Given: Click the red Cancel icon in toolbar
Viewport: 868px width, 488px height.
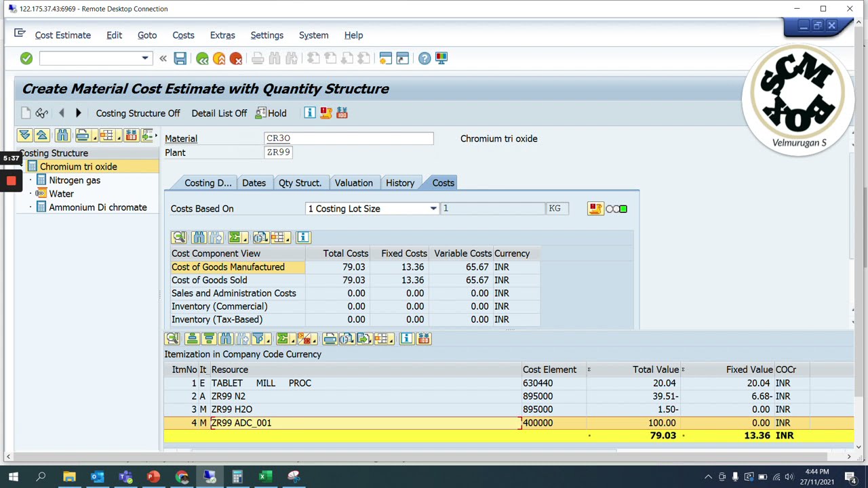Looking at the screenshot, I should coord(236,58).
